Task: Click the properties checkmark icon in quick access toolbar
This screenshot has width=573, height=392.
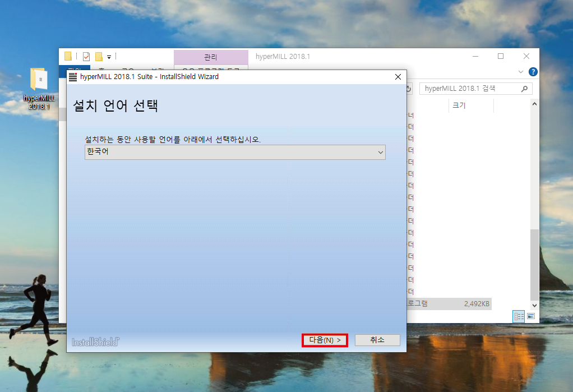Action: (86, 56)
